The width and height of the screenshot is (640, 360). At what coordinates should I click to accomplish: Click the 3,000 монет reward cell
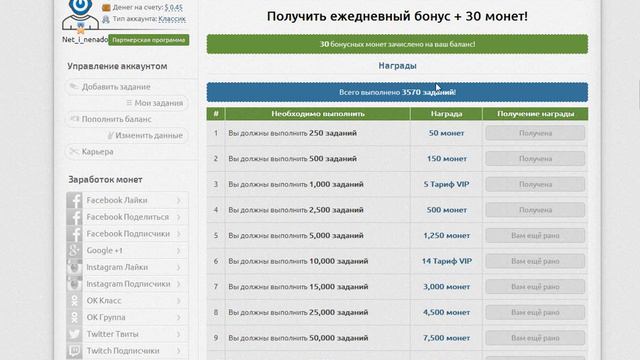(x=446, y=287)
